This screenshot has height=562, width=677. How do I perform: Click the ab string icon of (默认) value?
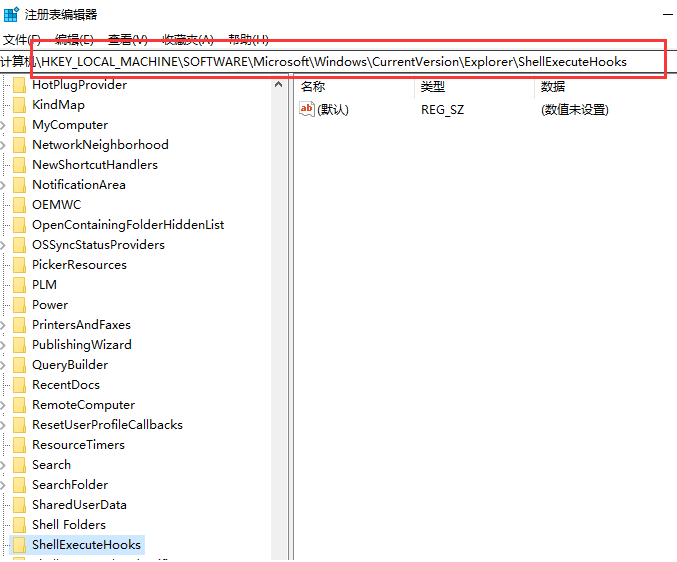pyautogui.click(x=307, y=109)
